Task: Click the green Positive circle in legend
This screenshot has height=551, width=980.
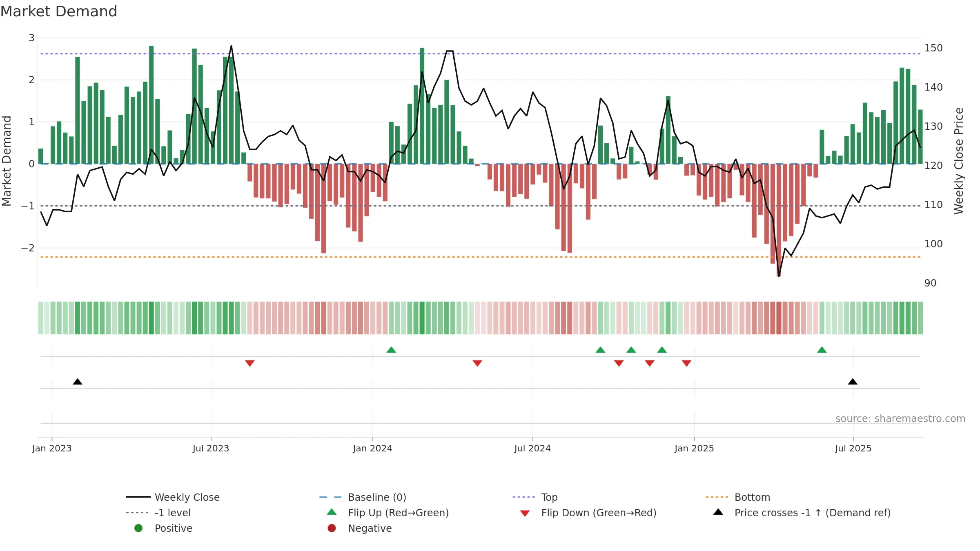Action: [138, 528]
